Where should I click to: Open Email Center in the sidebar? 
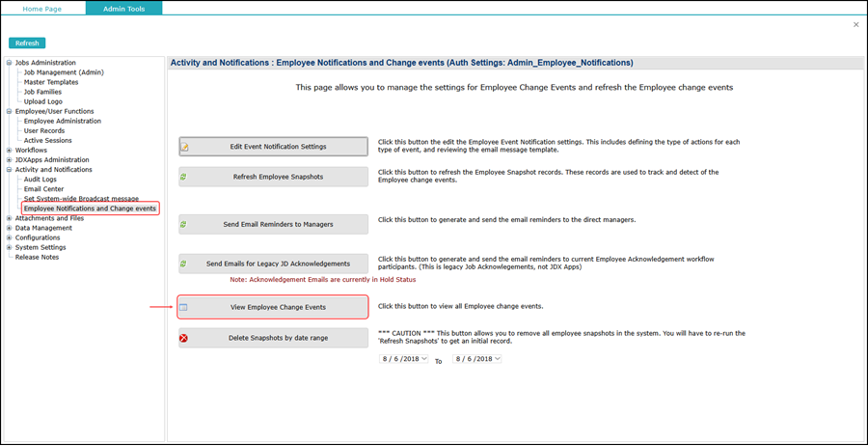pos(43,189)
